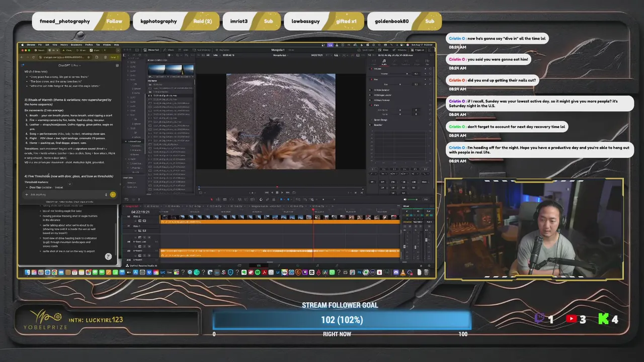The height and width of the screenshot is (362, 644).
Task: Play the timeline forward
Action: pos(282,193)
